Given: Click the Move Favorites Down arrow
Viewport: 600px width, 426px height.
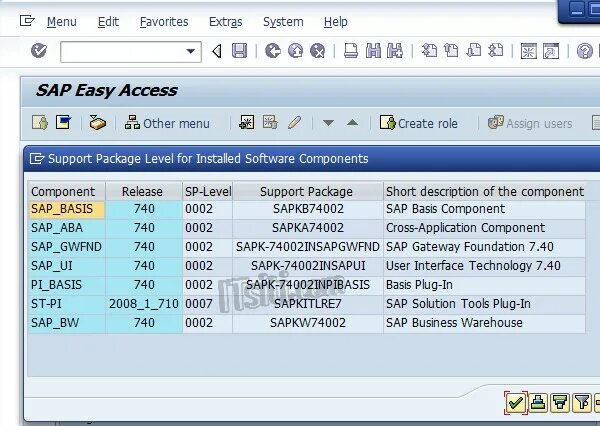Looking at the screenshot, I should [328, 123].
